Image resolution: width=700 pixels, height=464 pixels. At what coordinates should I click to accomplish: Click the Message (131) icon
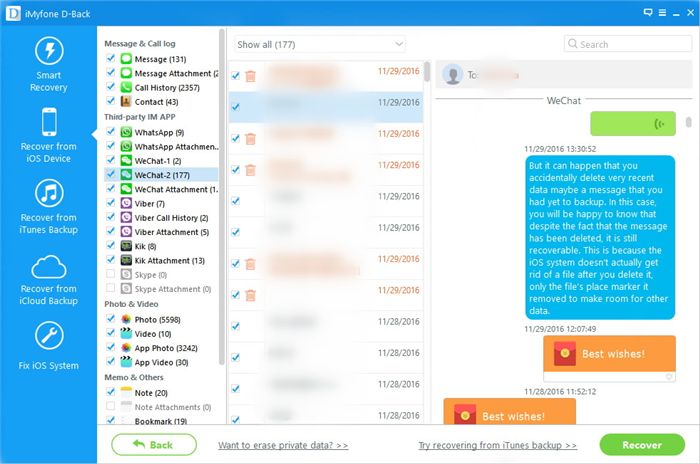click(126, 59)
